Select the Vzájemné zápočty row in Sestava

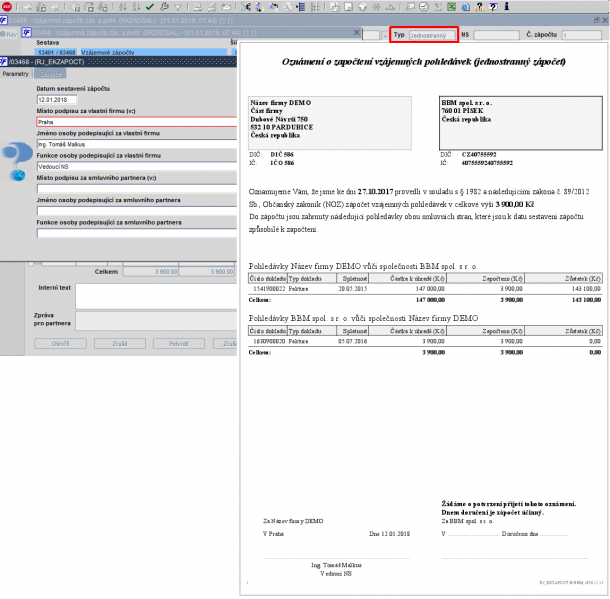[154, 52]
